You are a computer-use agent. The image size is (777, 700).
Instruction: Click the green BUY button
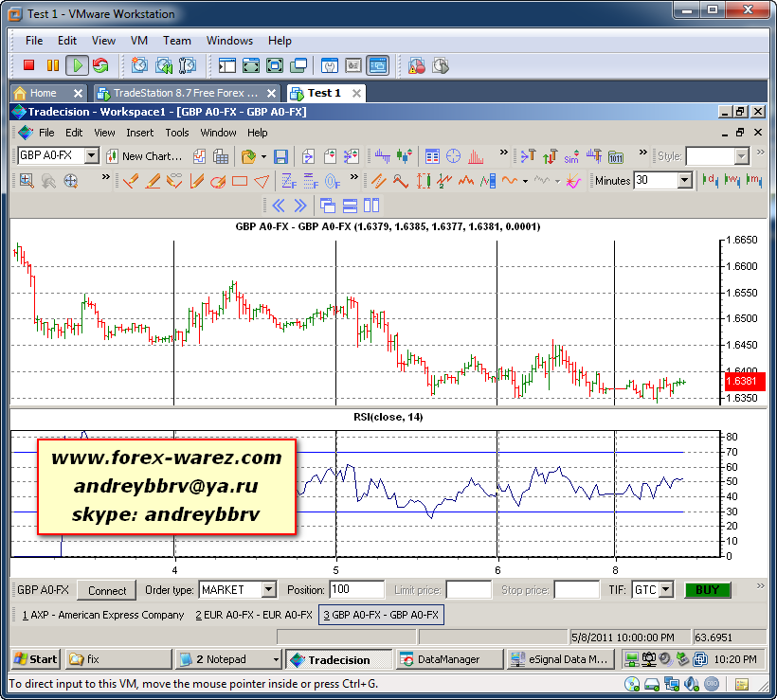coord(707,590)
